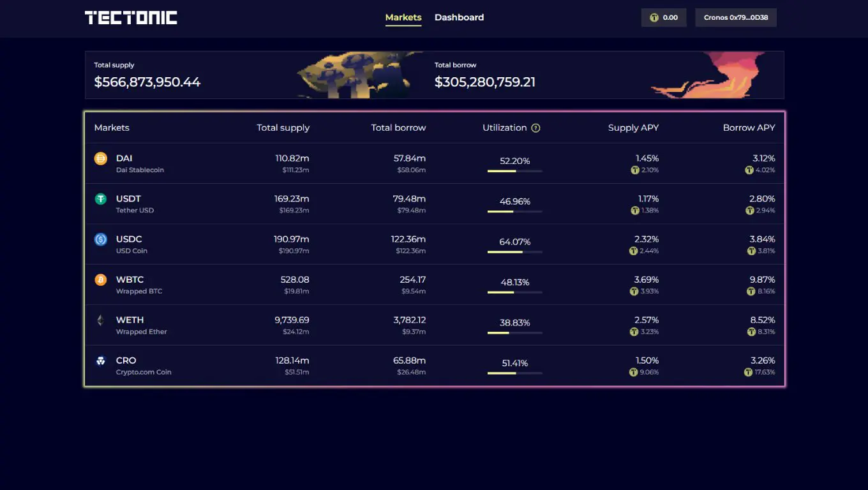
Task: Click the Tectonic logo
Action: (x=131, y=18)
